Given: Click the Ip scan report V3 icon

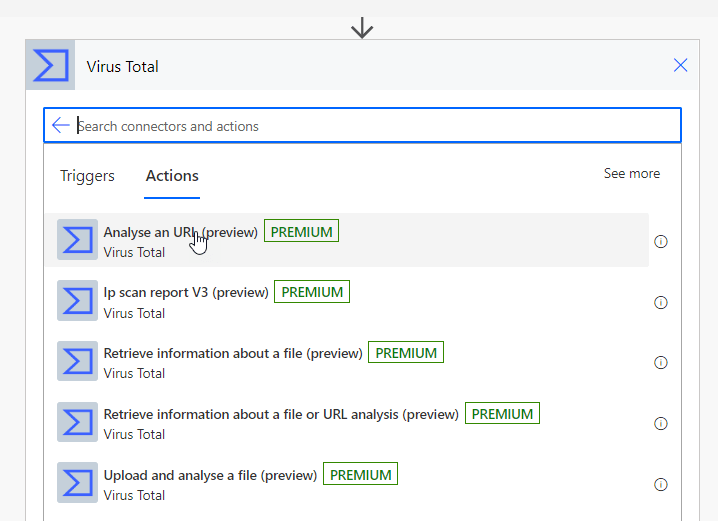Looking at the screenshot, I should [x=77, y=301].
